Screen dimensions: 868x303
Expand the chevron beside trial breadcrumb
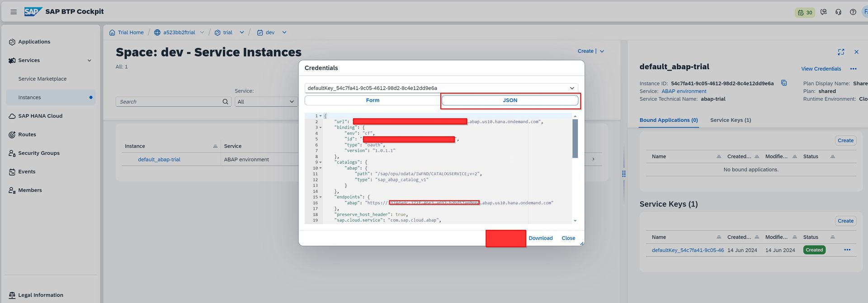[x=242, y=33]
